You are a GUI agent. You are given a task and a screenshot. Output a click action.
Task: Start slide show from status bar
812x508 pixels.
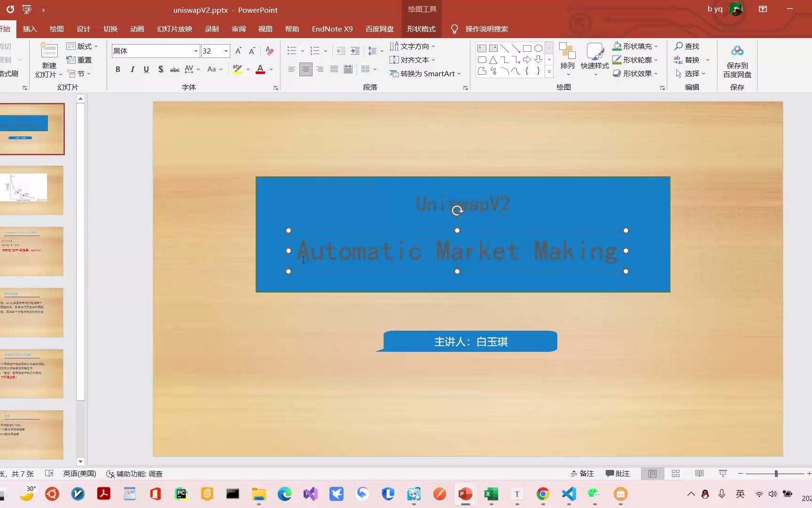pos(723,474)
